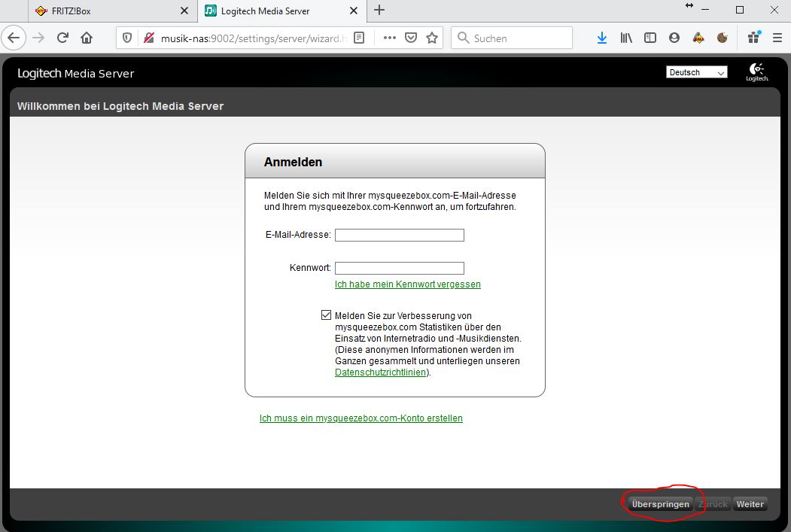Open the Firefox account avatar icon
791x532 pixels.
click(x=674, y=38)
